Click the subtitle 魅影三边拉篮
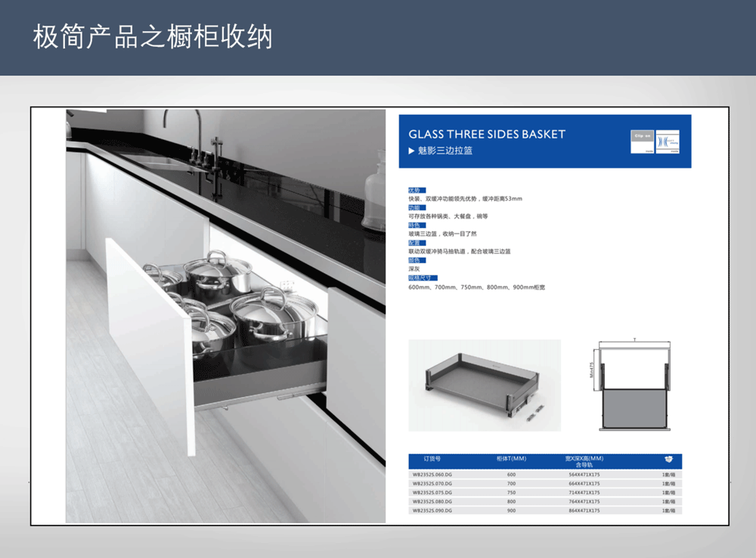Image resolution: width=756 pixels, height=558 pixels. pyautogui.click(x=445, y=151)
